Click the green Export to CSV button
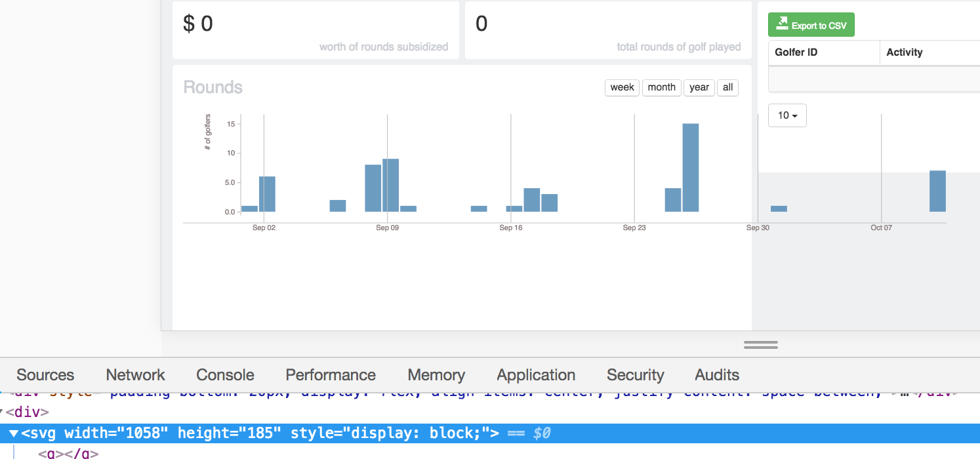980x459 pixels. [811, 24]
